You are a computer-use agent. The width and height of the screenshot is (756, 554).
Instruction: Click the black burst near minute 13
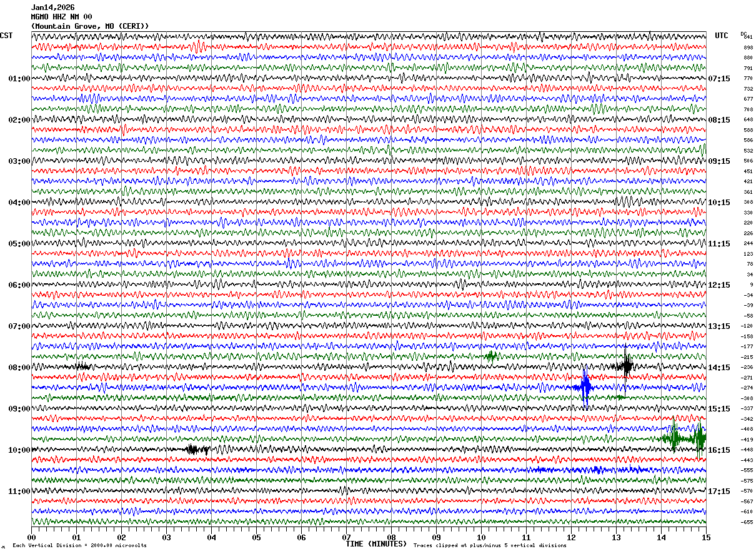tap(626, 366)
